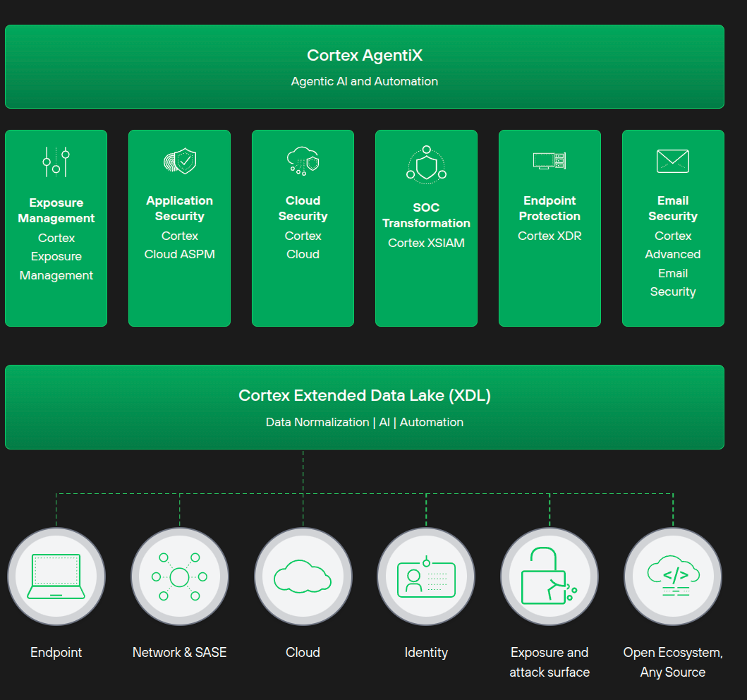Click the Exposure Management sliders icon

[x=56, y=162]
